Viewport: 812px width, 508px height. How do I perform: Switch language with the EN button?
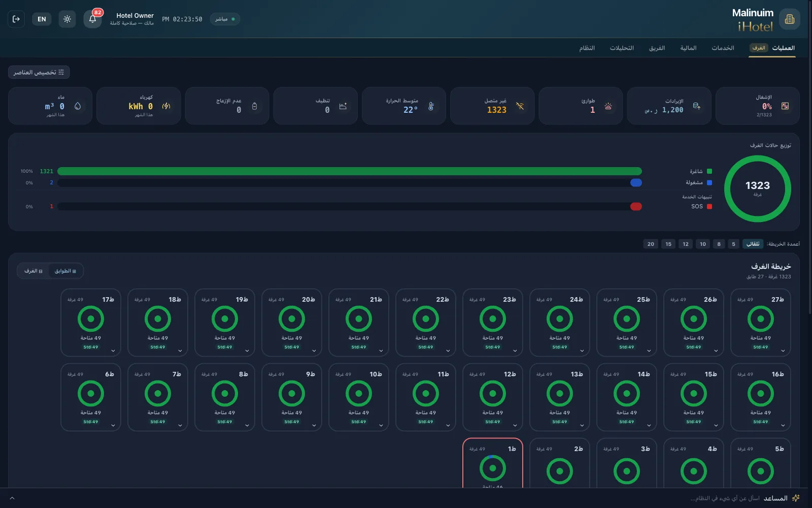pyautogui.click(x=42, y=19)
